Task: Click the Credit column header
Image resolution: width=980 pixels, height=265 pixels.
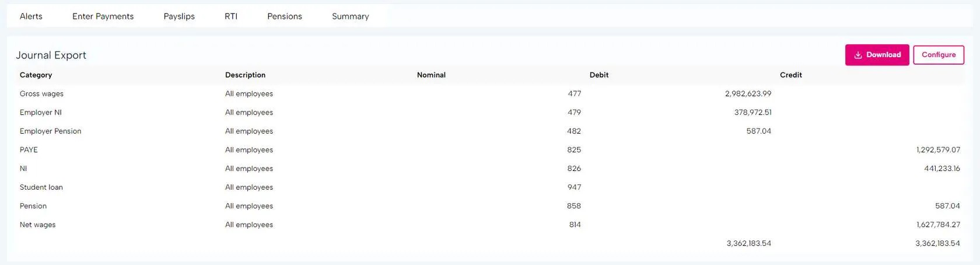Action: click(790, 75)
